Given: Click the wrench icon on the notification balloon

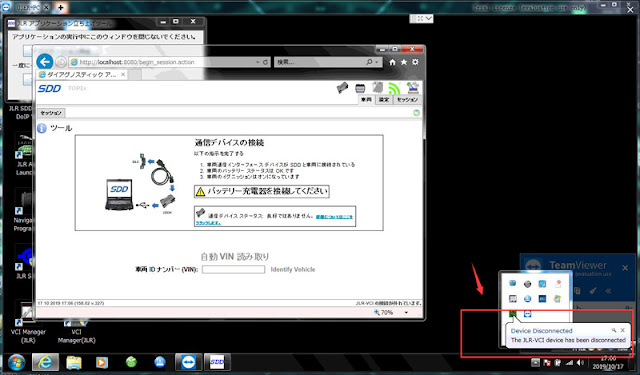Looking at the screenshot, I should (614, 330).
